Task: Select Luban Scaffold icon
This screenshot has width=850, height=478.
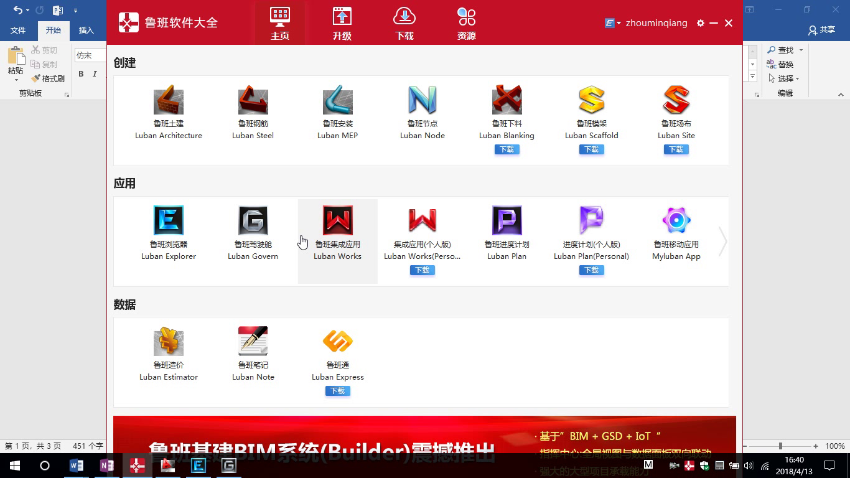Action: (x=591, y=100)
